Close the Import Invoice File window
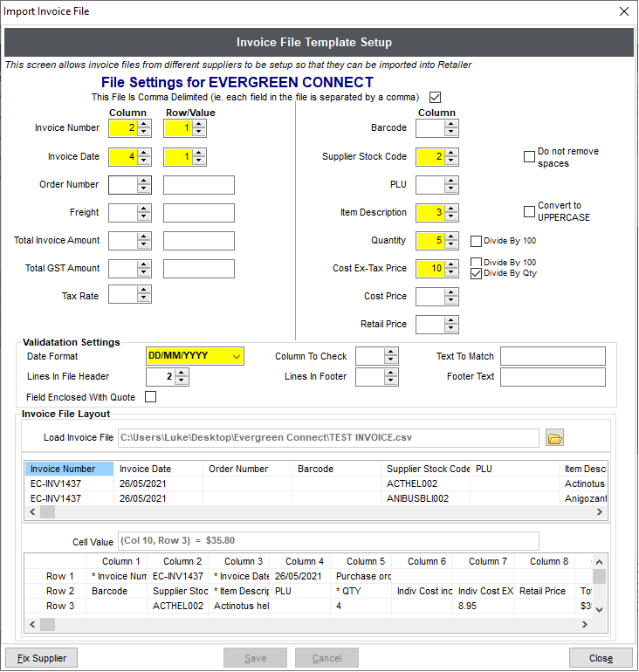Viewport: 639px width, 672px height. click(624, 11)
